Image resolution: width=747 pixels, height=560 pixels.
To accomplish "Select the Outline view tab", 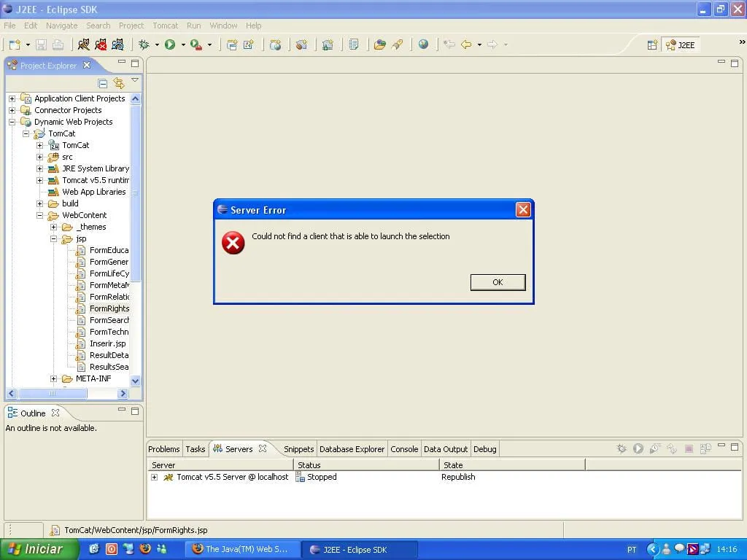I will [x=34, y=413].
